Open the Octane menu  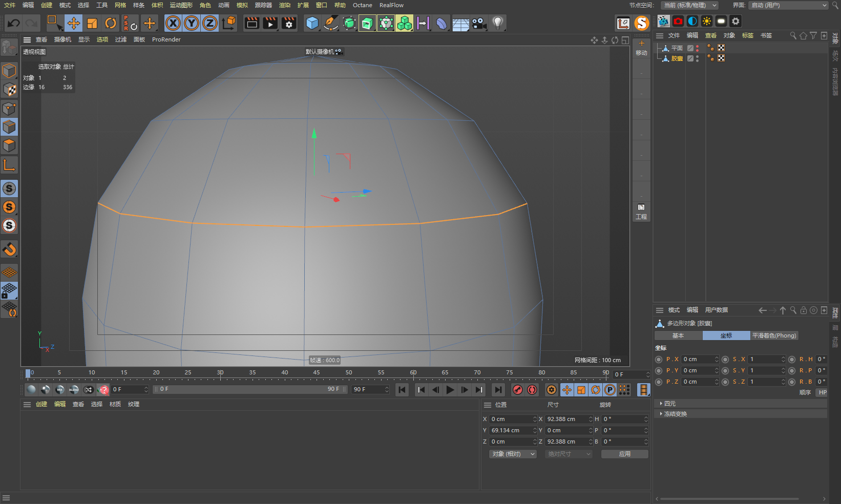pos(363,5)
